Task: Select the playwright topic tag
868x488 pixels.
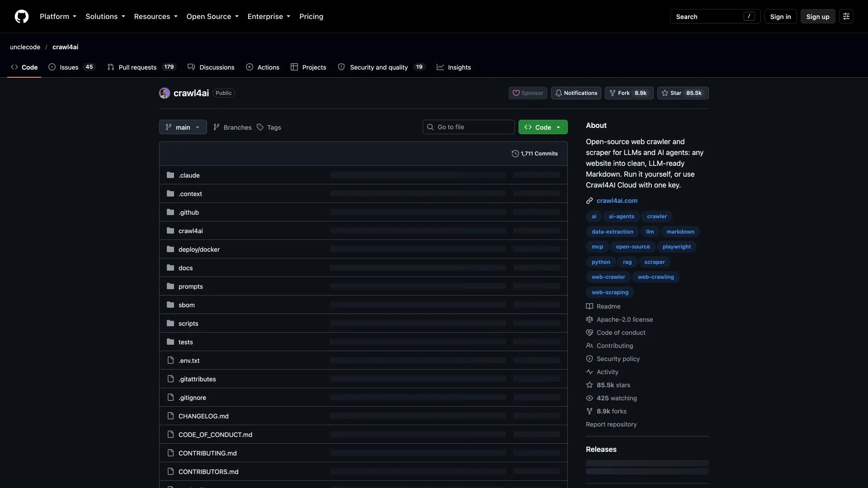Action: coord(676,247)
